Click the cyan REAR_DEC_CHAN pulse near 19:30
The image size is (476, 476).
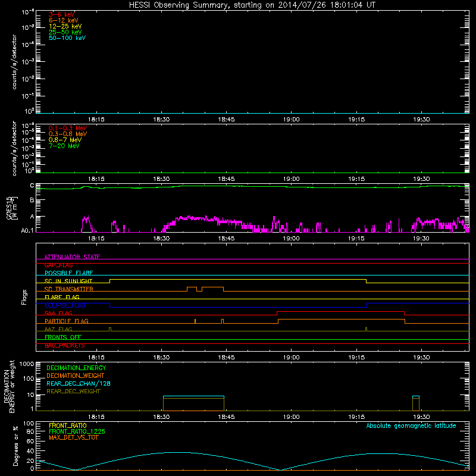coord(416,396)
